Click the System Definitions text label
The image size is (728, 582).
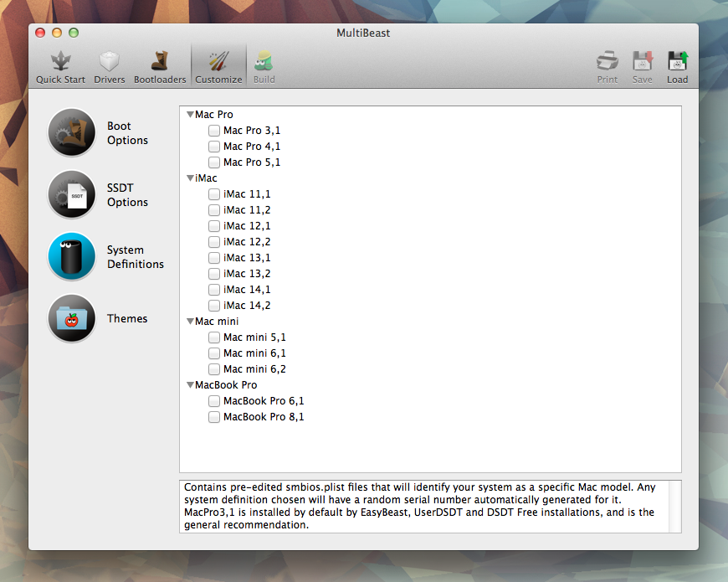click(x=135, y=257)
